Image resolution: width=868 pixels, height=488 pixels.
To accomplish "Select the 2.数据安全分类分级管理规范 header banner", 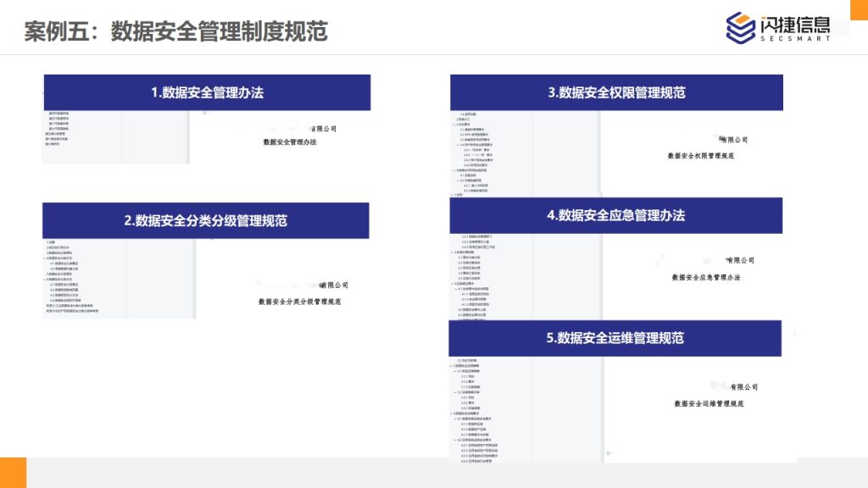I will pos(206,221).
